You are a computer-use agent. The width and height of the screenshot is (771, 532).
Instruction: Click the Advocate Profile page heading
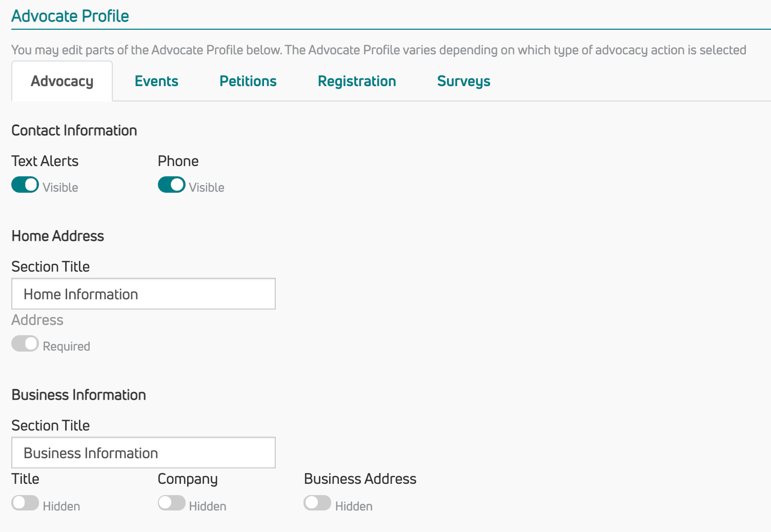70,16
